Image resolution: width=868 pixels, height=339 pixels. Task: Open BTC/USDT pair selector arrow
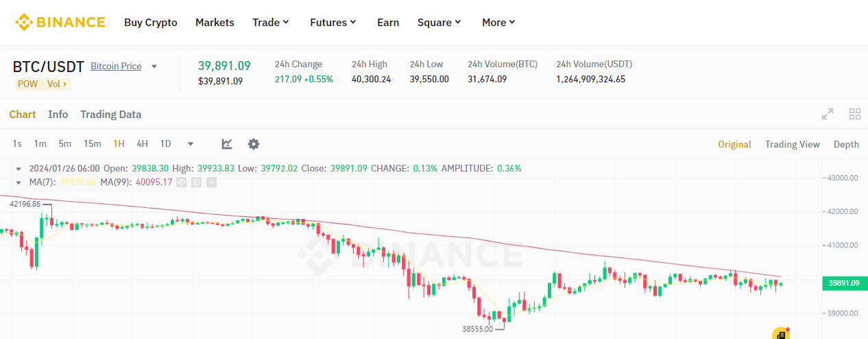pos(154,67)
